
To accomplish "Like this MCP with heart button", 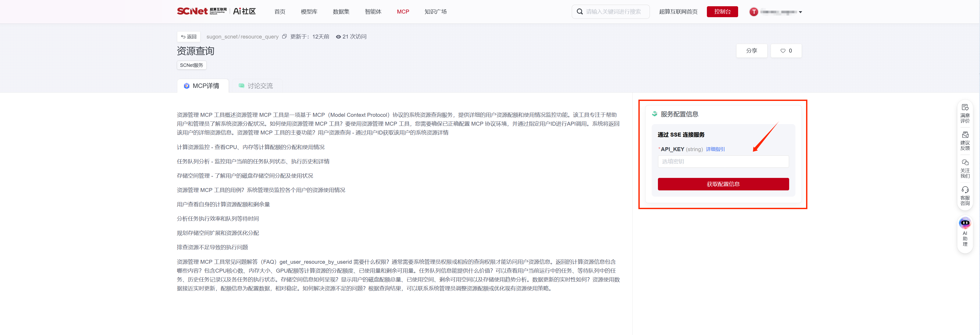I will coord(786,50).
